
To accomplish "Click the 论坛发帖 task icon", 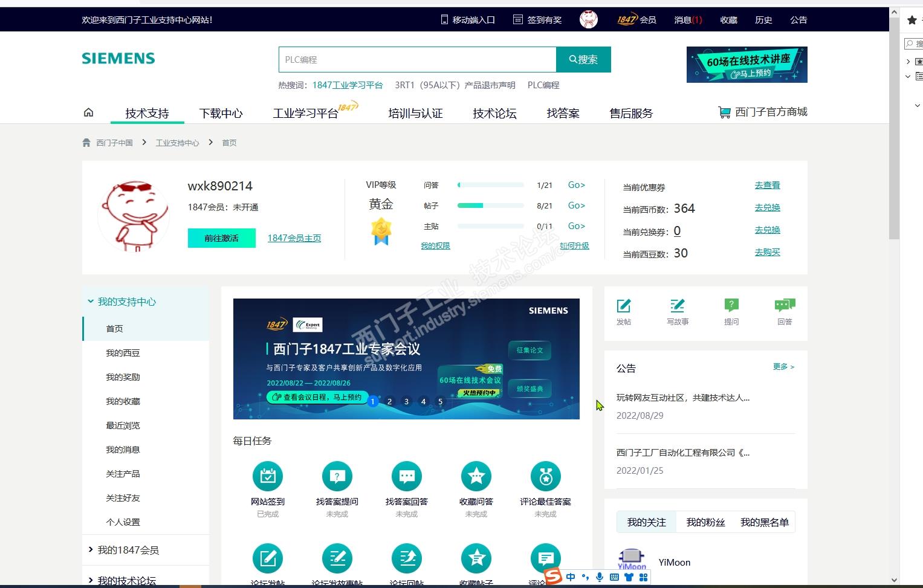I will coord(268,558).
